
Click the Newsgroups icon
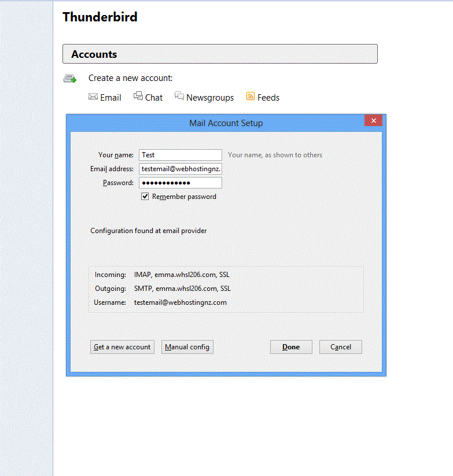tap(179, 97)
